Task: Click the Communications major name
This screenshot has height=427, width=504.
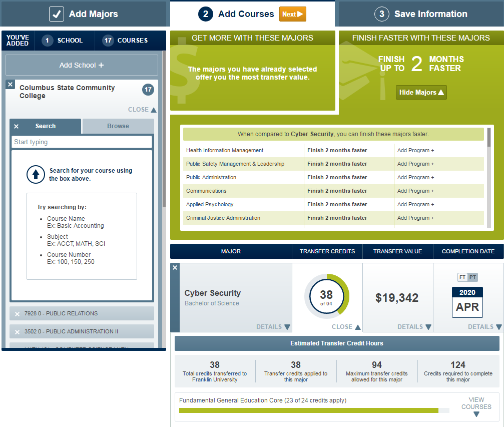Action: click(206, 191)
